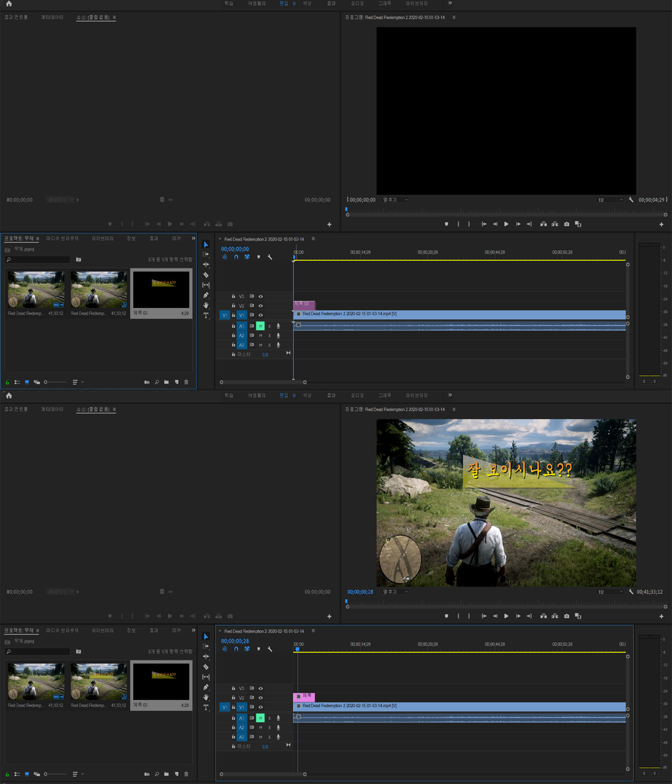Viewport: 672px width, 784px height.
Task: Switch to 효과 컨트롤 tab in the lower window
Action: [x=16, y=409]
